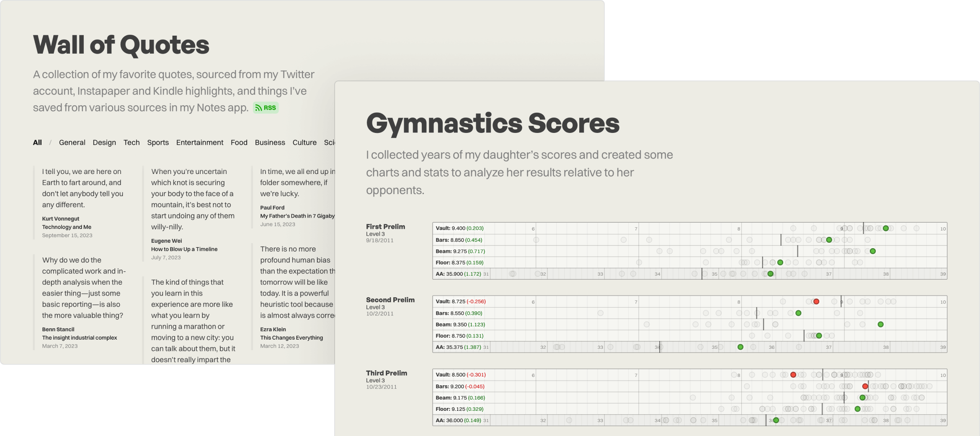This screenshot has height=436, width=980.
Task: Show Business category quotes
Action: [x=270, y=143]
